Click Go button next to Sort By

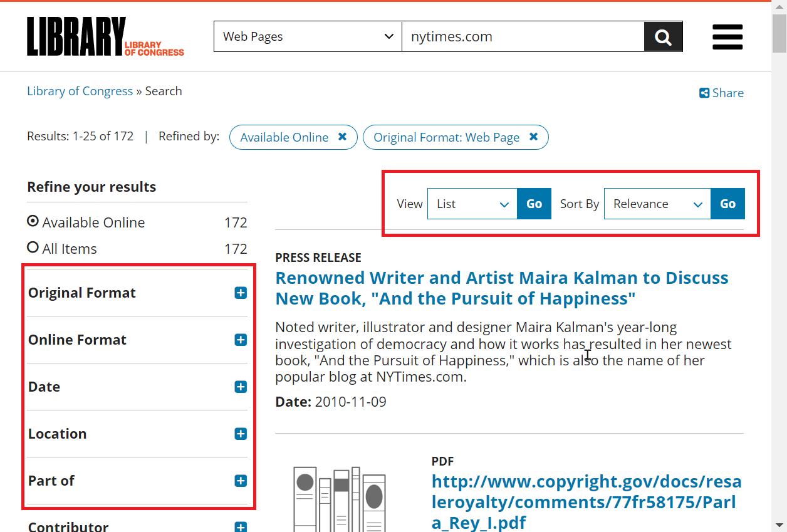tap(728, 204)
